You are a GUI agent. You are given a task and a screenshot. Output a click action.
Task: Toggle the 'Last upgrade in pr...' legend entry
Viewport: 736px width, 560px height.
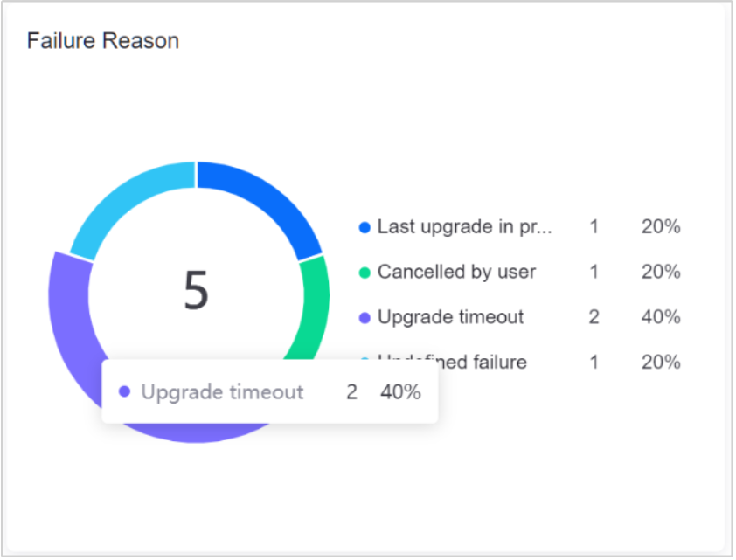464,227
